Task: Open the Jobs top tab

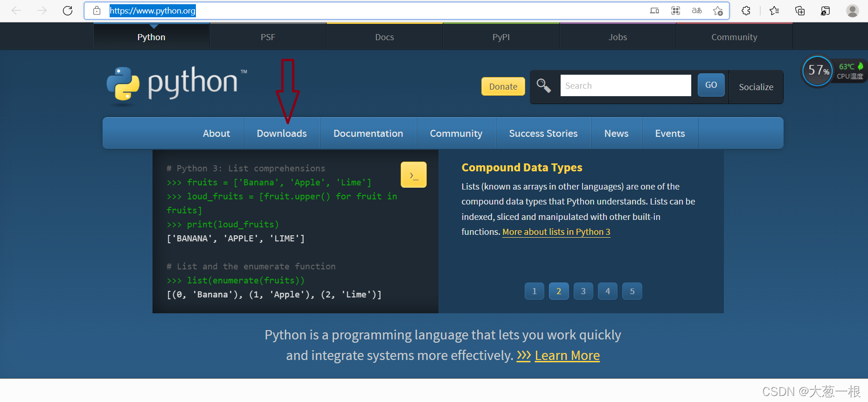Action: pyautogui.click(x=618, y=36)
